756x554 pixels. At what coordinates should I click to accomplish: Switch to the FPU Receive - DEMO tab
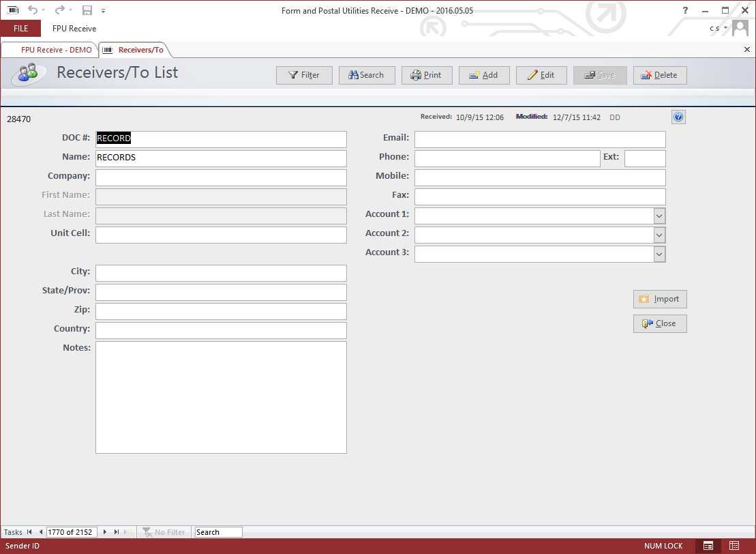(x=50, y=50)
